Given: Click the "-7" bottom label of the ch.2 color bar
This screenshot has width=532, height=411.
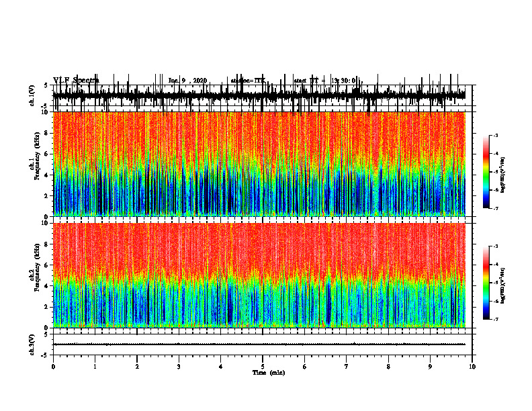Looking at the screenshot, I should point(495,319).
